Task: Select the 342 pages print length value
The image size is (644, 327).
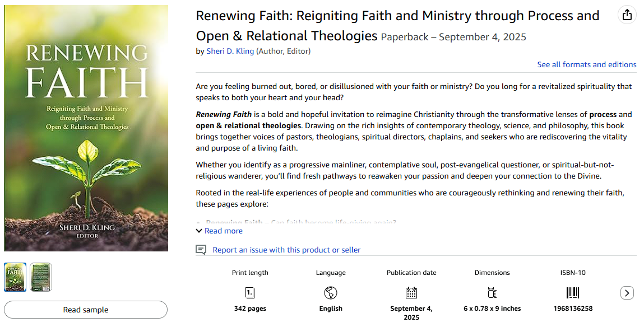Action: [249, 308]
